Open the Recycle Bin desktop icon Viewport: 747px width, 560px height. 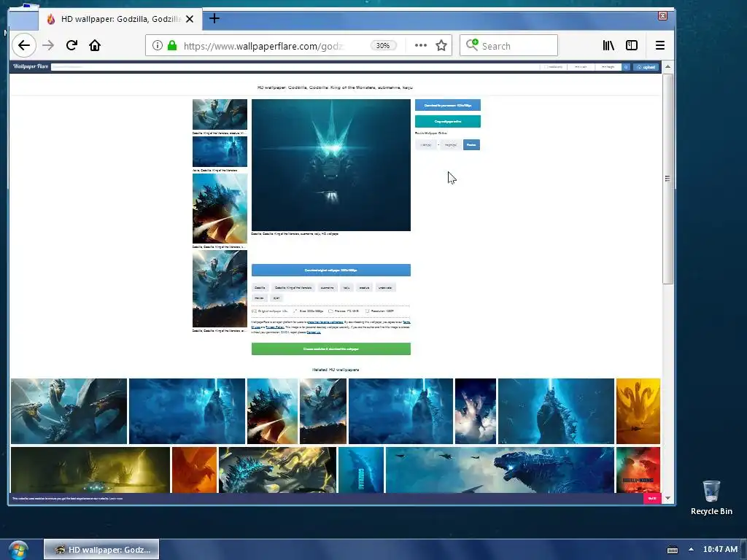tap(711, 497)
